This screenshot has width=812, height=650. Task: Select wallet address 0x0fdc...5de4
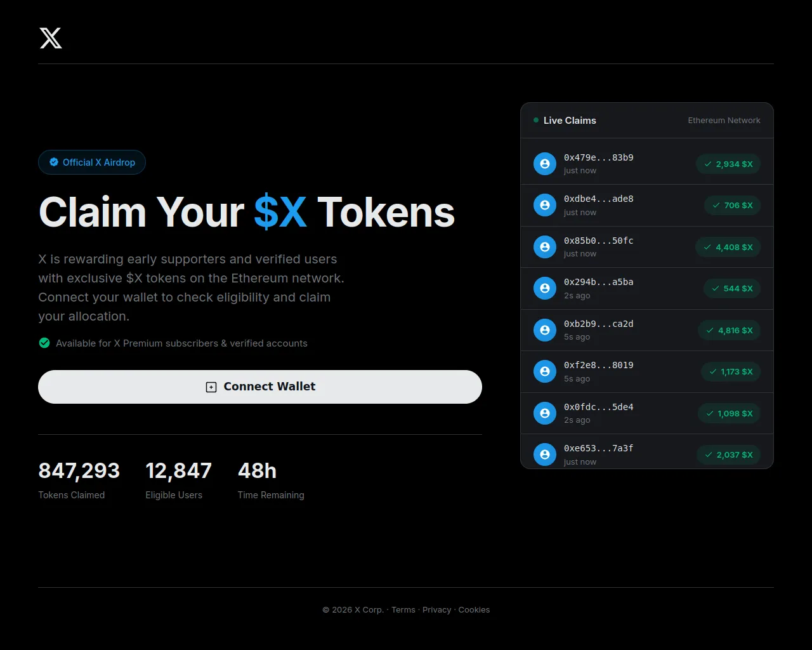pos(598,407)
